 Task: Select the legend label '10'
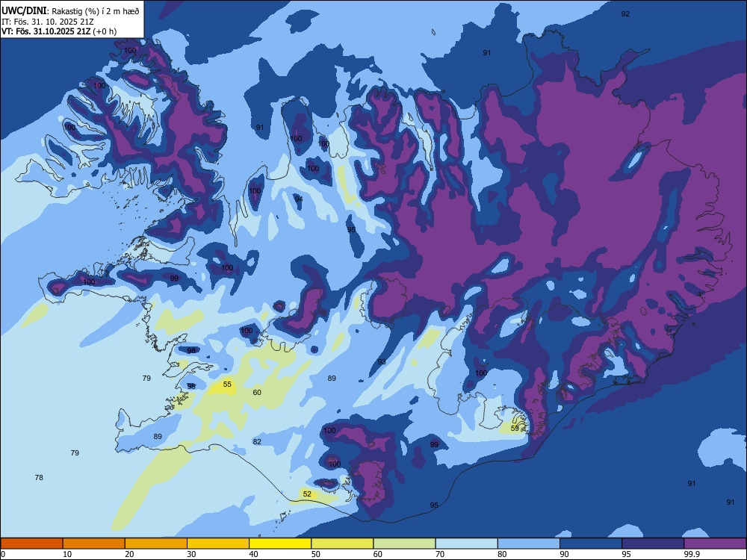67,554
